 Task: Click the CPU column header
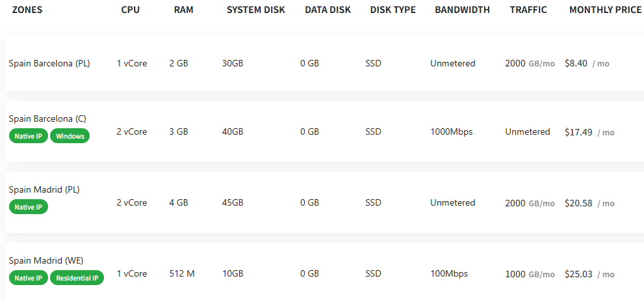[130, 10]
